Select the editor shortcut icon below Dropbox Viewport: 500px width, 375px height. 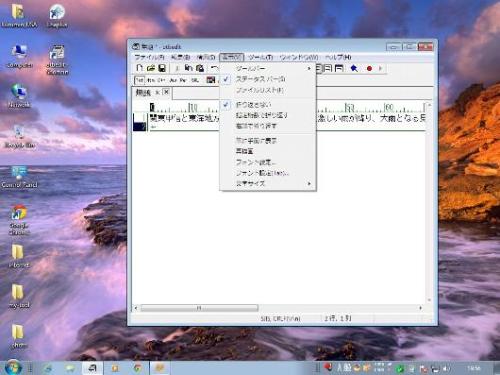(x=57, y=59)
